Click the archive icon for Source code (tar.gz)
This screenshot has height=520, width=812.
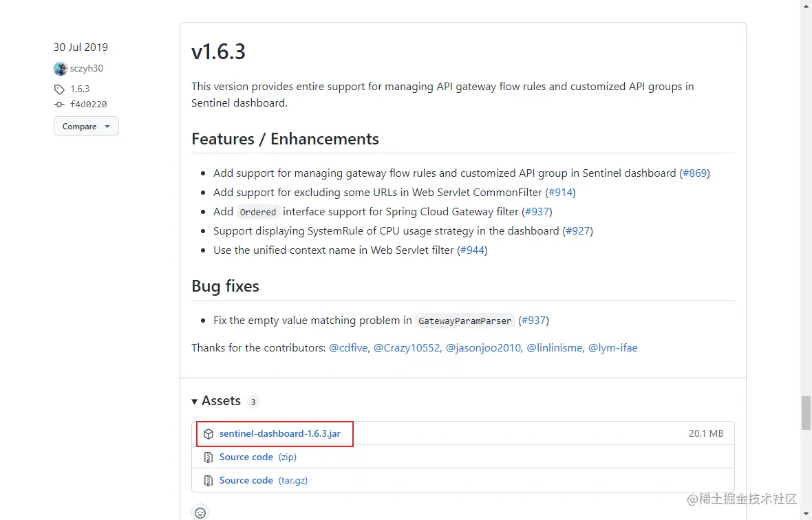[209, 480]
